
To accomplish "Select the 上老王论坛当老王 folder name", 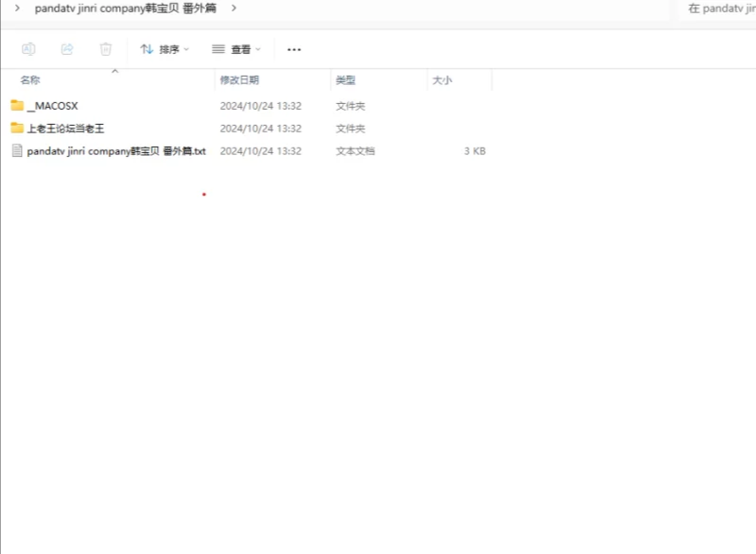I will (x=65, y=129).
